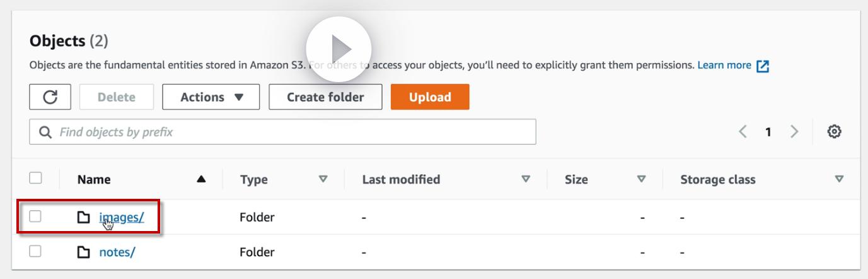This screenshot has height=279, width=868.
Task: Open the notes/ folder link
Action: [117, 252]
